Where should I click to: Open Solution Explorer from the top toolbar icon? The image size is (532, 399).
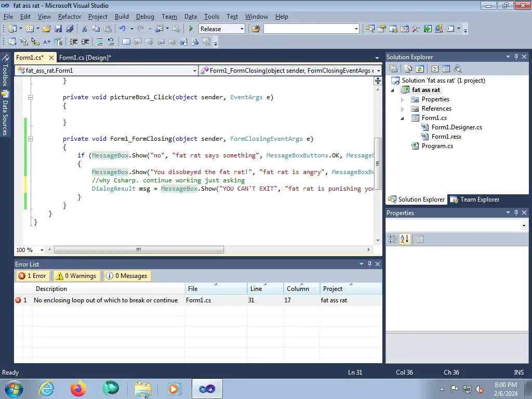coord(370,29)
